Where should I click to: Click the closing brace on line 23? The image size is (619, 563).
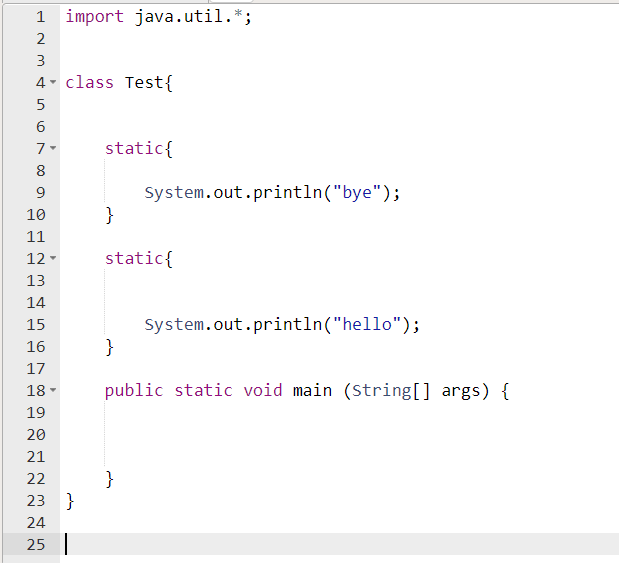(x=70, y=501)
